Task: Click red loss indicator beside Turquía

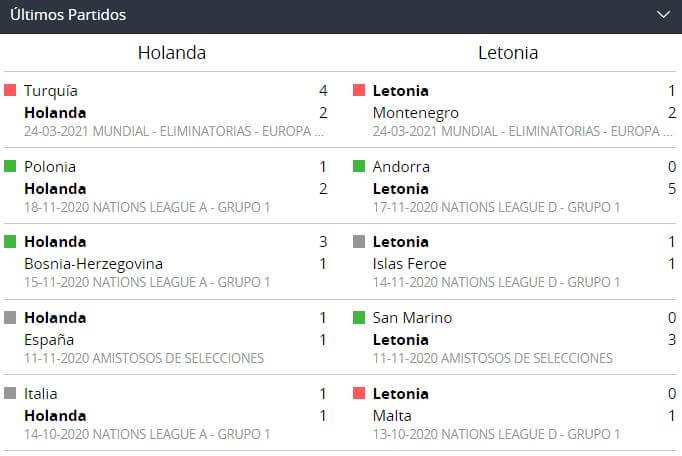Action: (x=10, y=91)
